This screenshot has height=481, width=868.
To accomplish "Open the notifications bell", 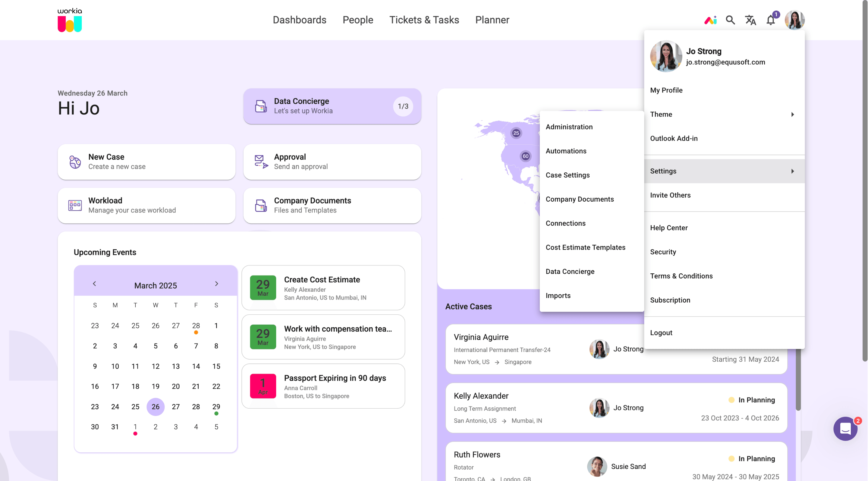I will click(771, 20).
